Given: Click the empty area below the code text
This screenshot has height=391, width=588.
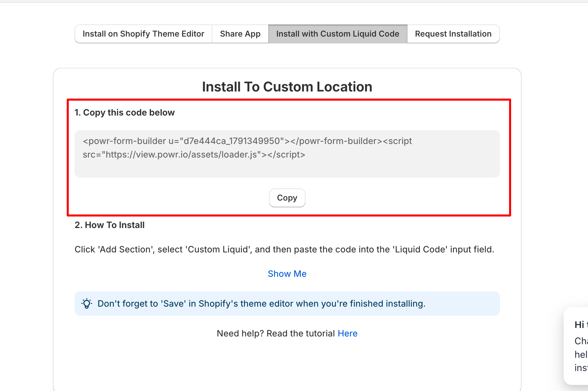Looking at the screenshot, I should [287, 169].
